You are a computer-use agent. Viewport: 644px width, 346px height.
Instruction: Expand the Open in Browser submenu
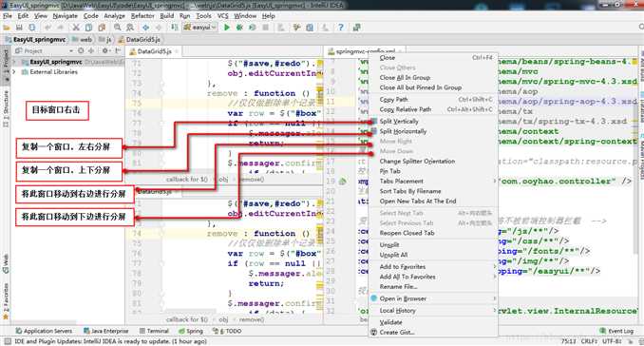click(x=433, y=298)
